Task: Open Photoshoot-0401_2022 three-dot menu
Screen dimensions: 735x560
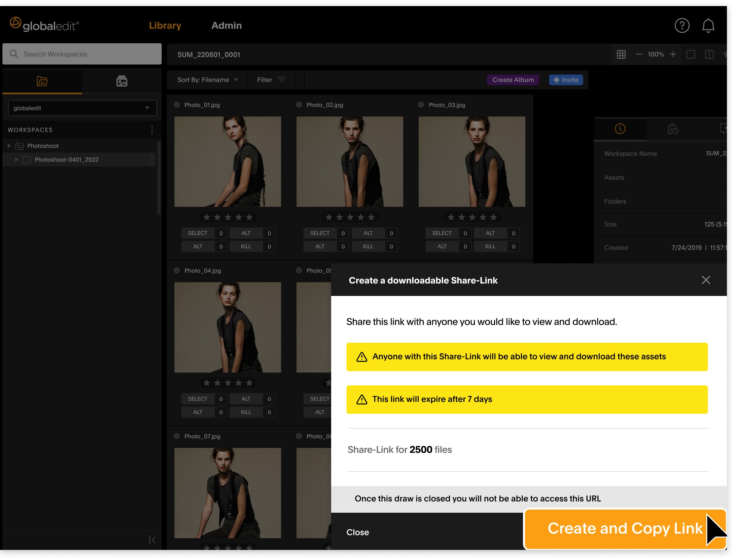Action: (152, 159)
